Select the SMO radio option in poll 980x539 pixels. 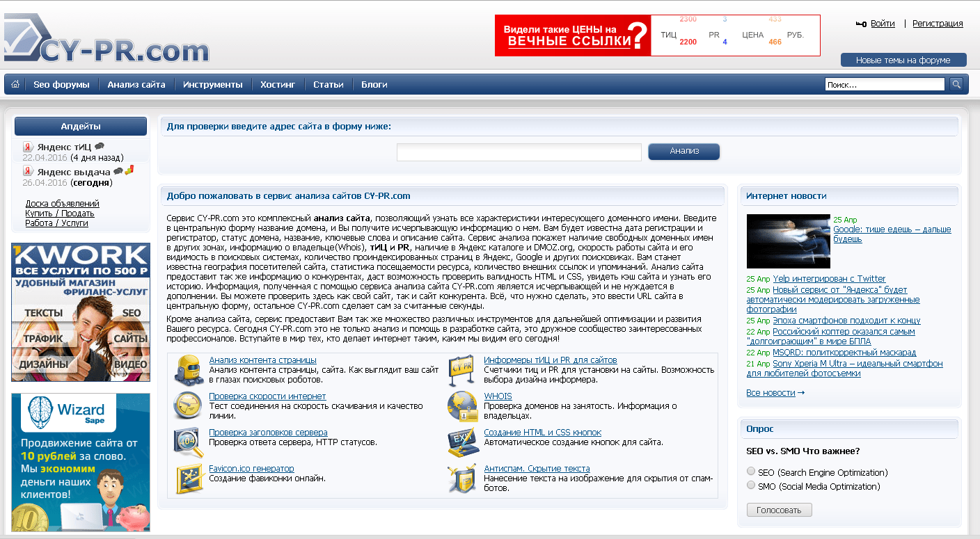tap(751, 485)
